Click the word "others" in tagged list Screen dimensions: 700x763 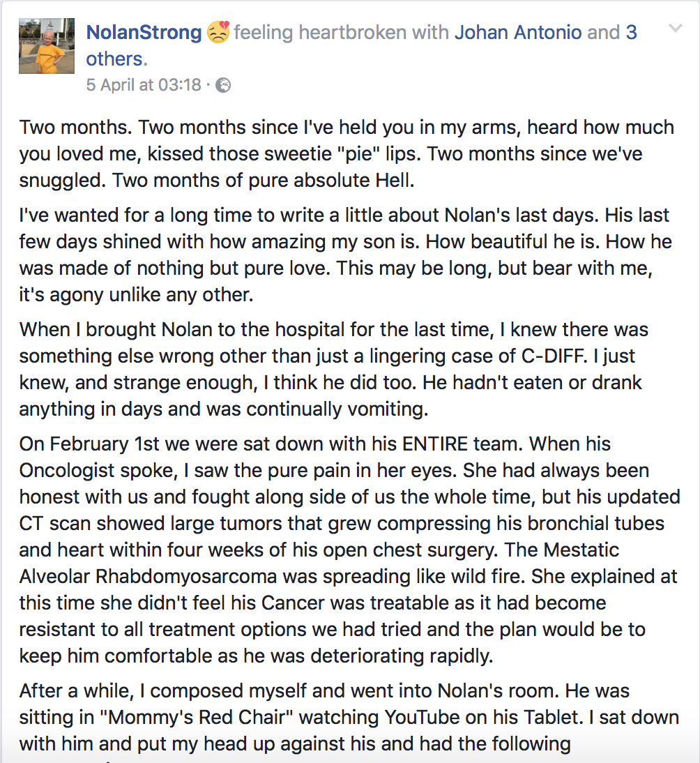coord(115,59)
